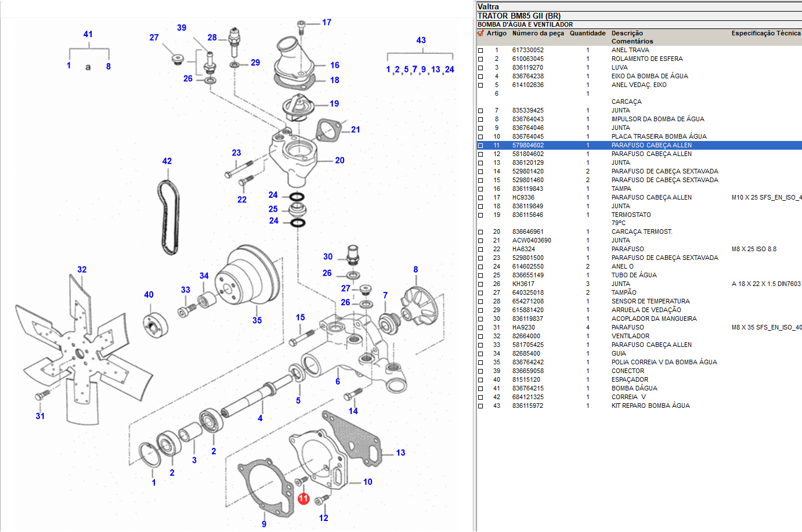Select the POLIA CORREIA V DA BOMBA ÁGUA row
The width and height of the screenshot is (802, 532).
point(664,362)
